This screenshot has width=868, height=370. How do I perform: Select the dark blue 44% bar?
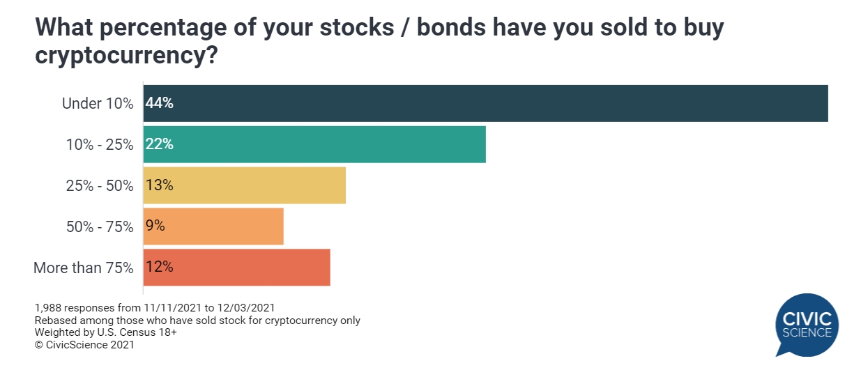pos(486,103)
